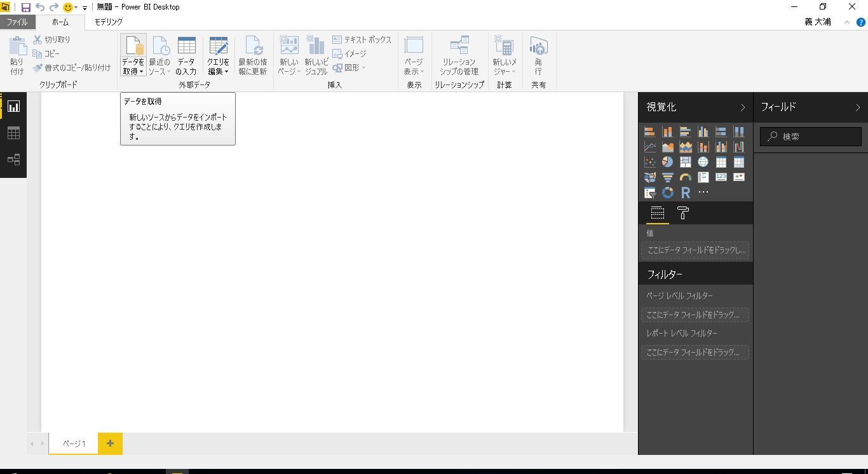Select the treemap visual
868x474 pixels.
click(x=685, y=162)
